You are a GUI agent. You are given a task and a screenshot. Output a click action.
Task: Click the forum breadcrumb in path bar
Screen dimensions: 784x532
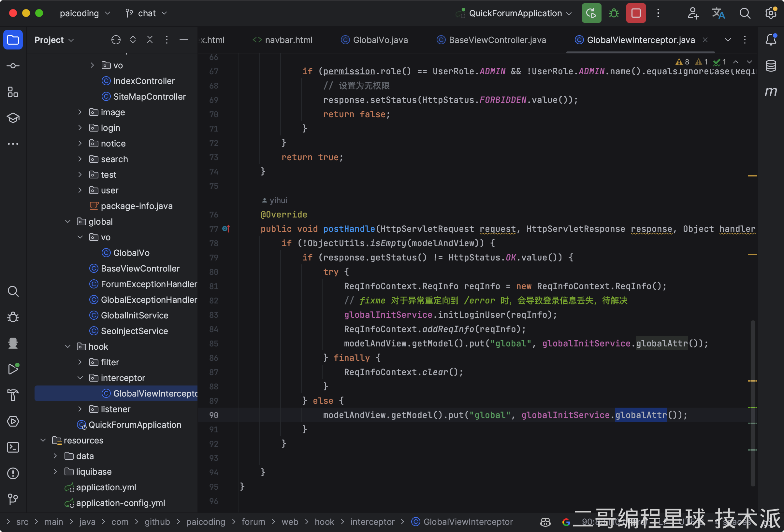(x=253, y=522)
